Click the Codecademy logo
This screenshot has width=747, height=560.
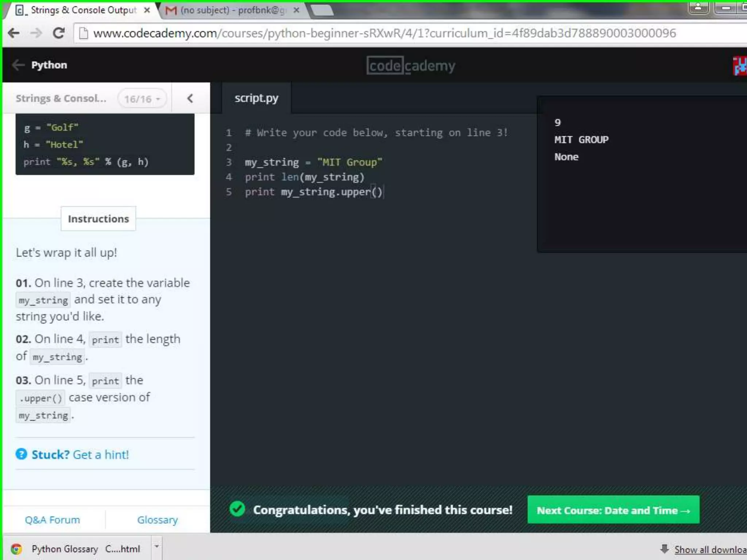click(x=411, y=66)
